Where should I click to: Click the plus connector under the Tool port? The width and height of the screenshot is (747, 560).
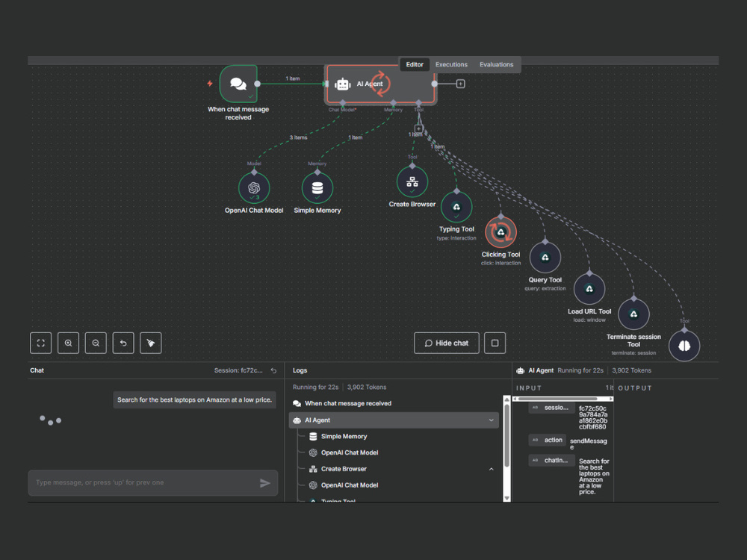click(x=418, y=128)
